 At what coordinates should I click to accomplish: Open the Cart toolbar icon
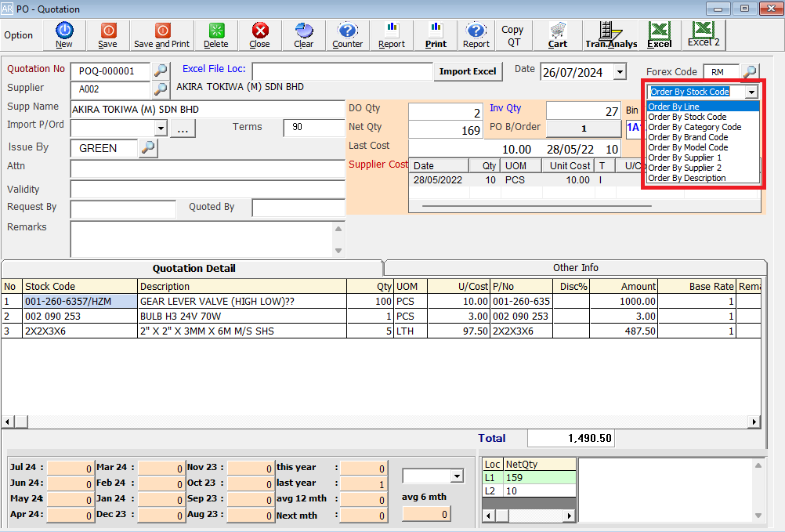point(557,35)
